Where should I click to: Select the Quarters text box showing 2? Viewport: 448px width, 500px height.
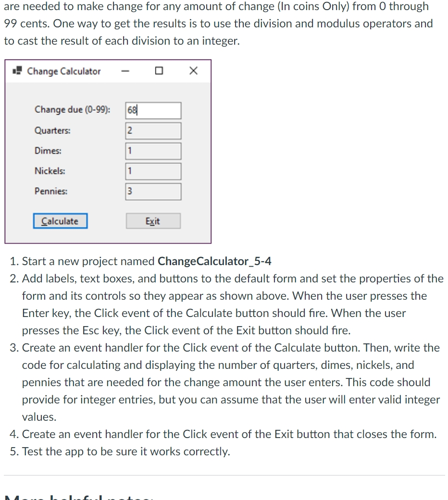153,130
